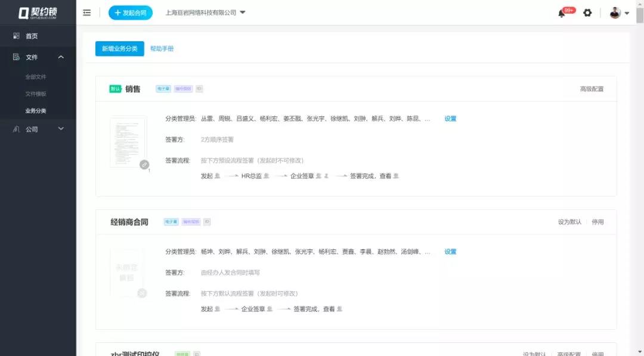Go to 首页 in the sidebar
Viewport: 644px width, 356px height.
click(x=32, y=36)
